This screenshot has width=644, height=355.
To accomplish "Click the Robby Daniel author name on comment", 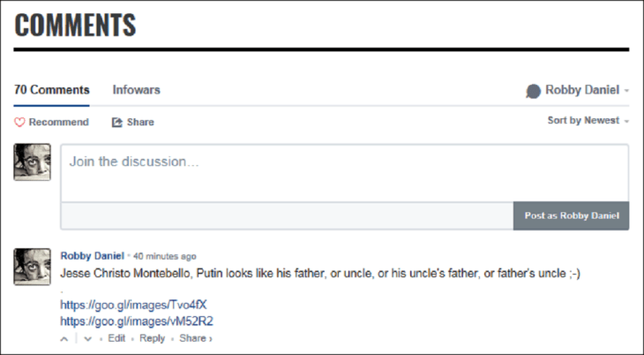I will pos(92,256).
